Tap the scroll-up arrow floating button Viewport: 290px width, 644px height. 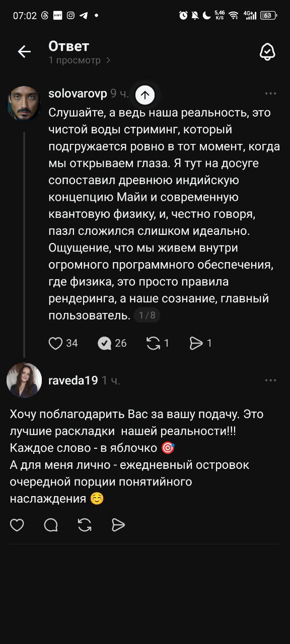click(x=145, y=94)
